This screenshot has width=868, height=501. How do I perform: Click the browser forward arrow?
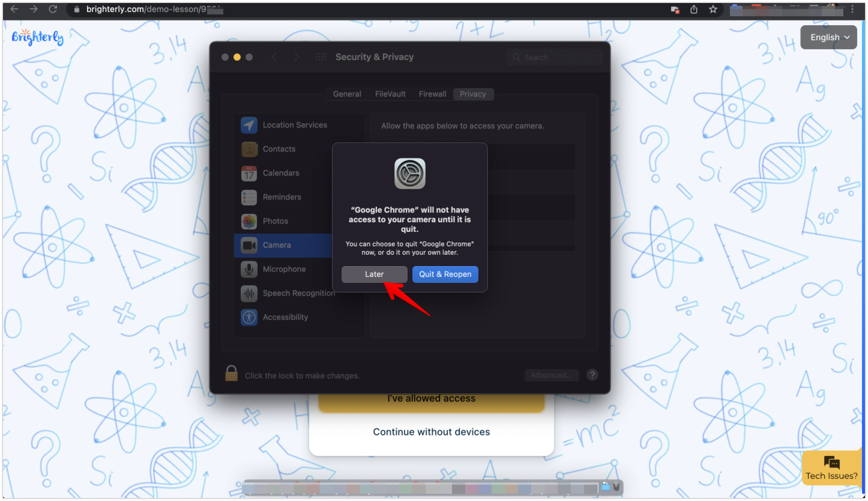tap(34, 9)
